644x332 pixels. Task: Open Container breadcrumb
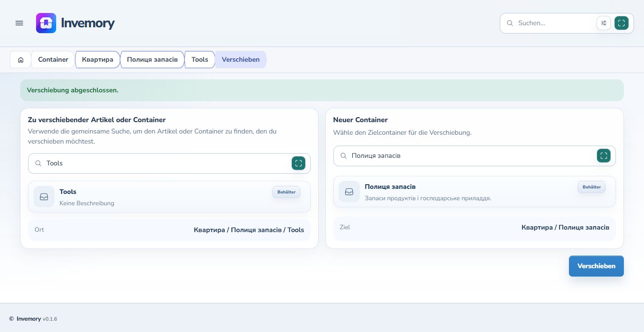[x=53, y=60]
